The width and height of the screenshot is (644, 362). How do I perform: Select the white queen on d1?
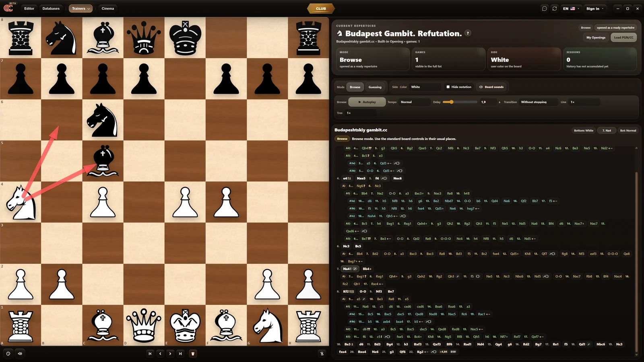tap(144, 325)
